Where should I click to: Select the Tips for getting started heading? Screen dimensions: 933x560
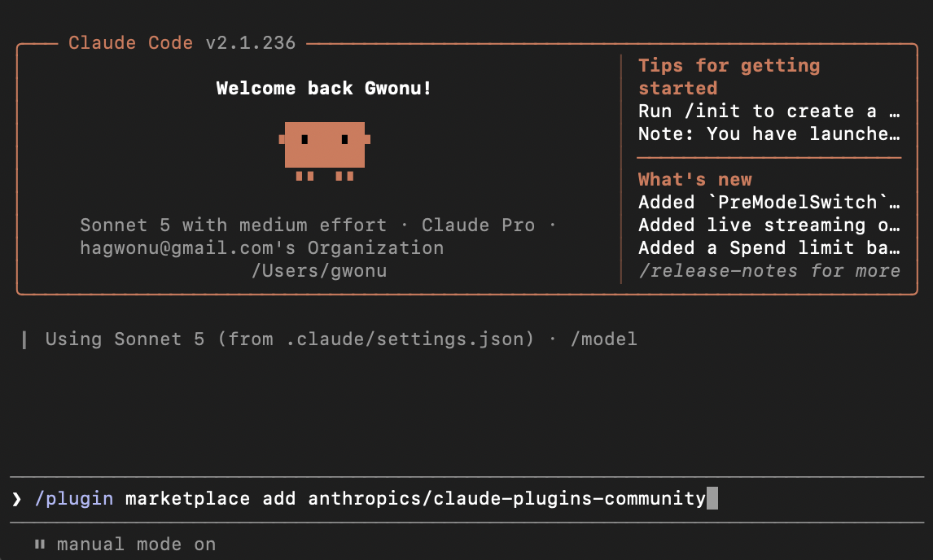[x=729, y=77]
